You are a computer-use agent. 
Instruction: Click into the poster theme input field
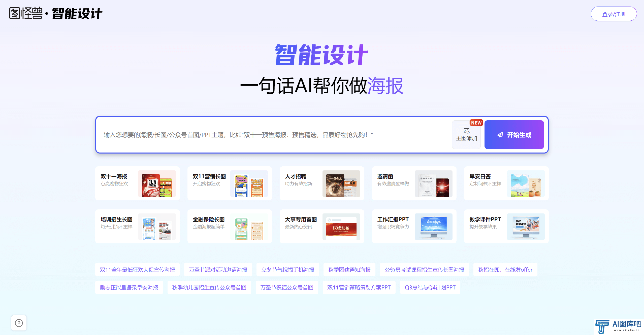click(273, 135)
